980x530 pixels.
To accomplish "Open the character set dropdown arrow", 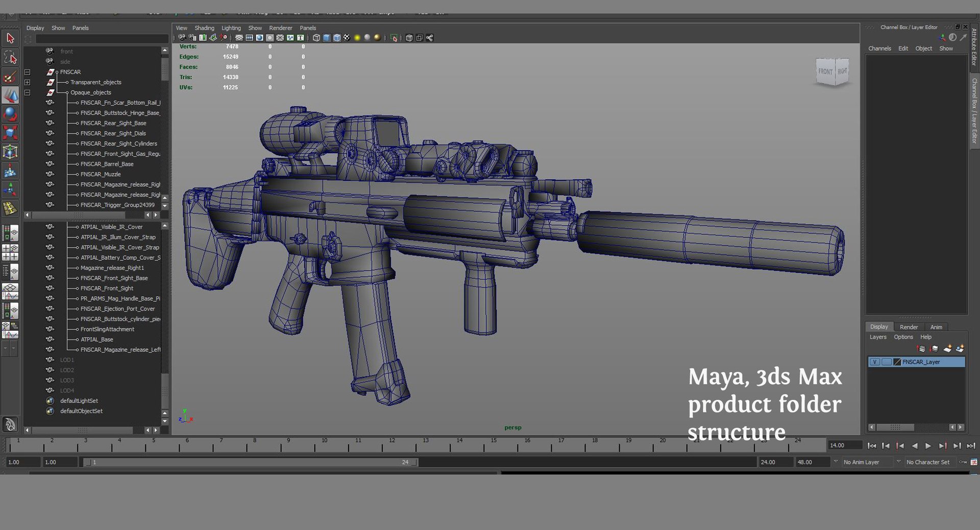I will coord(898,462).
